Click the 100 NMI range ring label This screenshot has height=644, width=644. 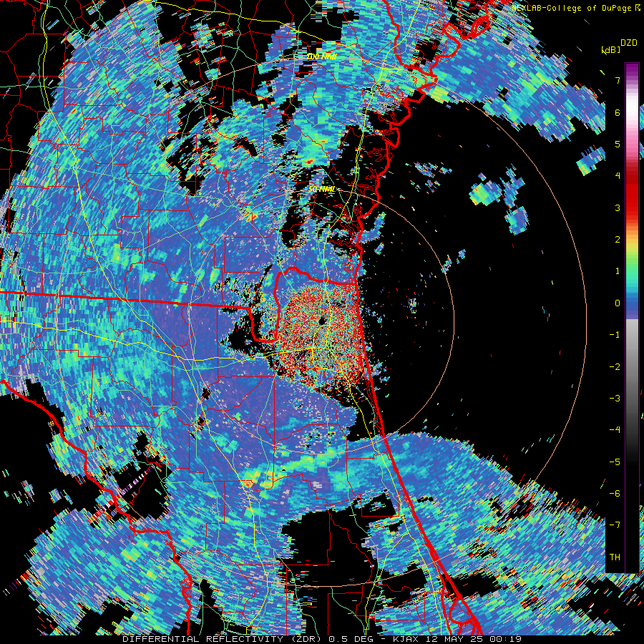tap(321, 57)
